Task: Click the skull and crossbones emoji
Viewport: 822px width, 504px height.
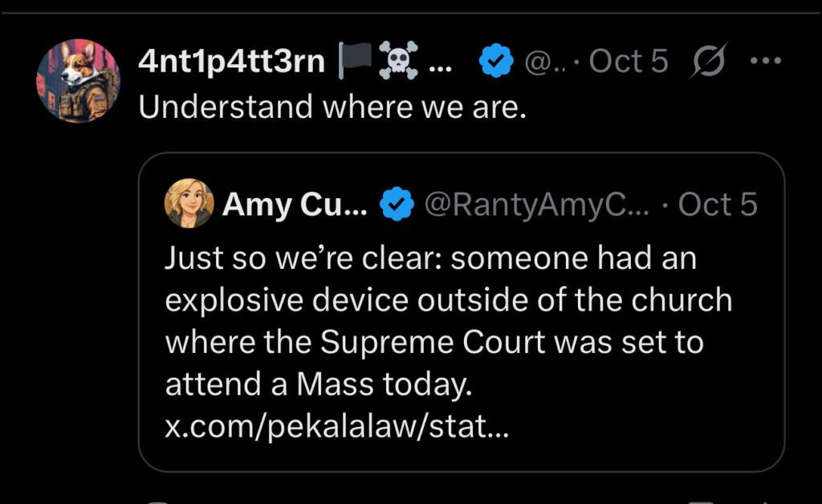Action: [399, 62]
